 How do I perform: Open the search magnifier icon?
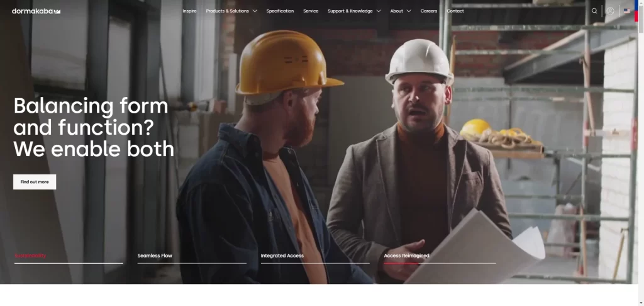point(594,11)
